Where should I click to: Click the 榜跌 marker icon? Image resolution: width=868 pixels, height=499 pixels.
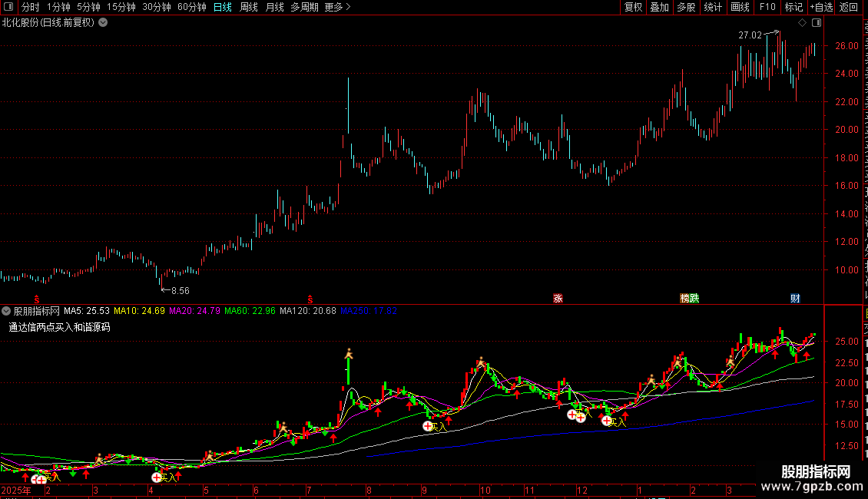[x=690, y=298]
